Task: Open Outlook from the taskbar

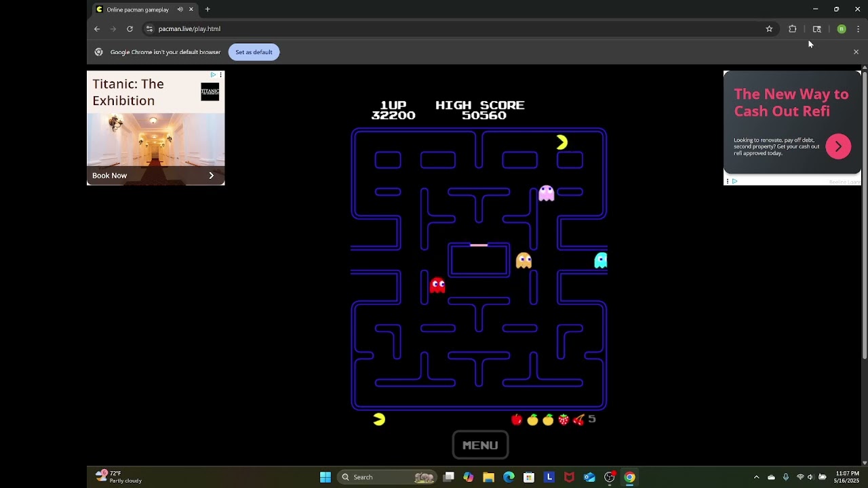Action: [x=589, y=477]
